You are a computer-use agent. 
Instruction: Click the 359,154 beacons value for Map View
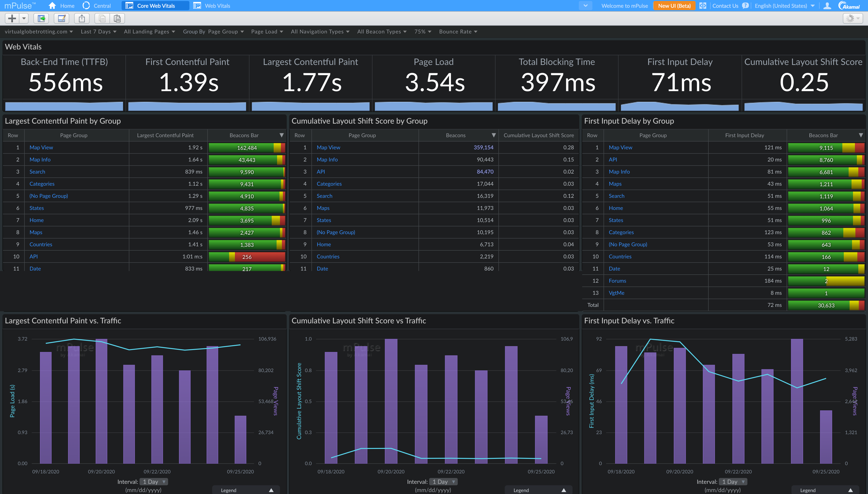tap(483, 148)
